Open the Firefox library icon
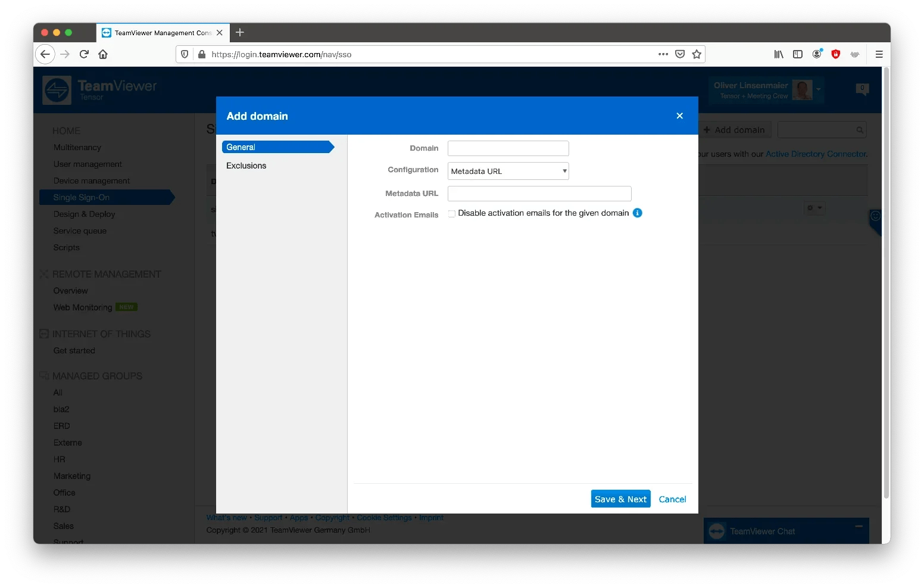924x588 pixels. (x=778, y=54)
